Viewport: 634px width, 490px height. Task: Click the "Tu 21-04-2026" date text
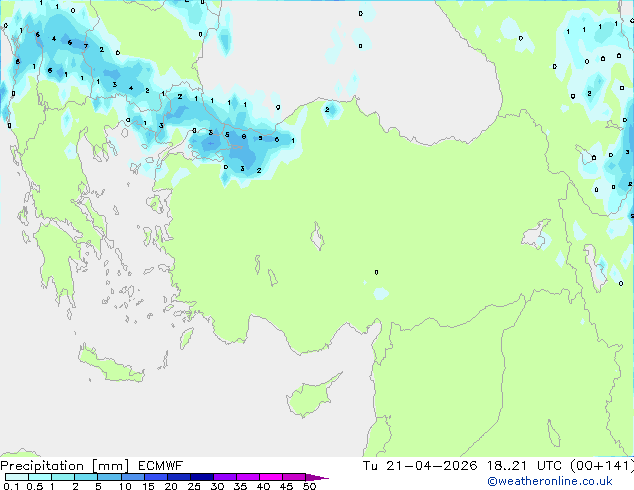[x=420, y=466]
